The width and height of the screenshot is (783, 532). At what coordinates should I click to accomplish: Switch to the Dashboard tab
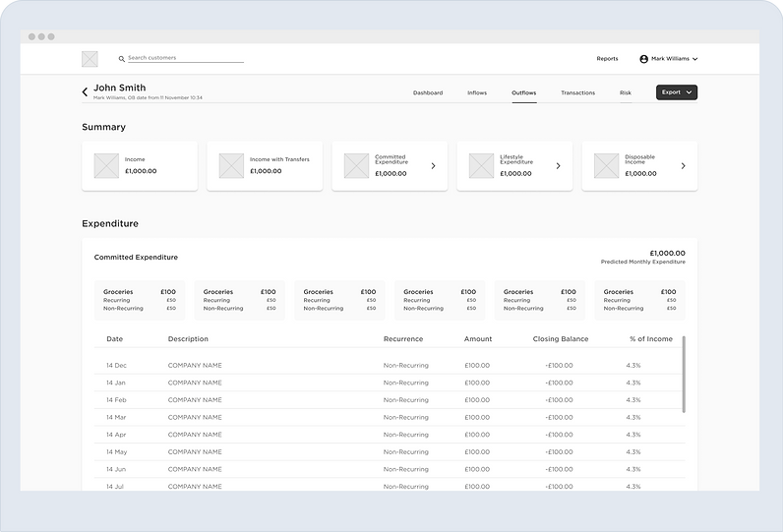coord(428,92)
